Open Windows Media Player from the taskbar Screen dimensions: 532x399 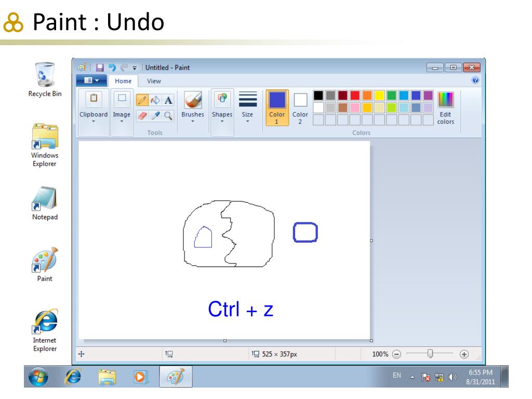click(140, 377)
